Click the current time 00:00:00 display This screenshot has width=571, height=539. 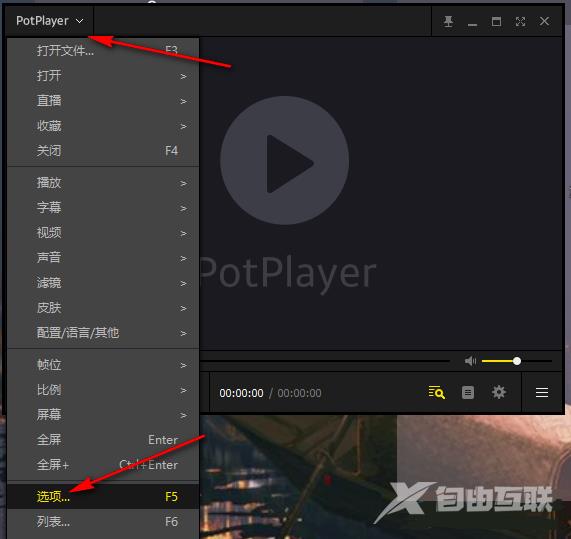pyautogui.click(x=241, y=393)
